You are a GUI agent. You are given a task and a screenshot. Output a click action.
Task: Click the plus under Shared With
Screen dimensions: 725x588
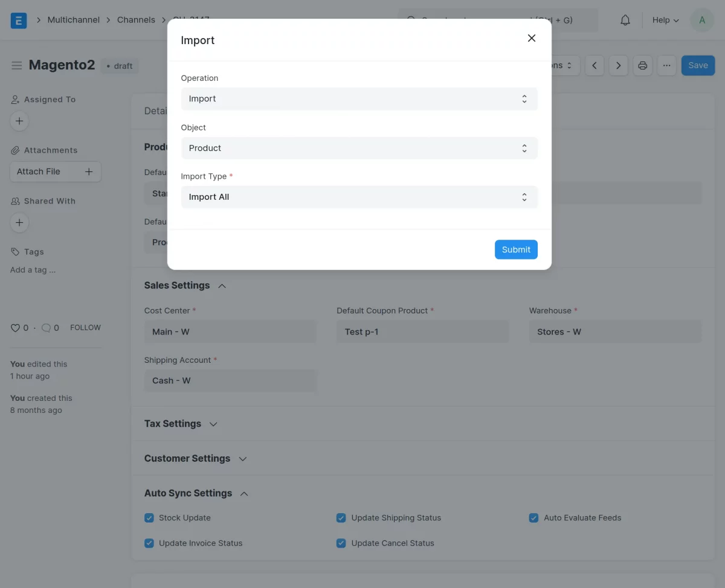(x=19, y=223)
